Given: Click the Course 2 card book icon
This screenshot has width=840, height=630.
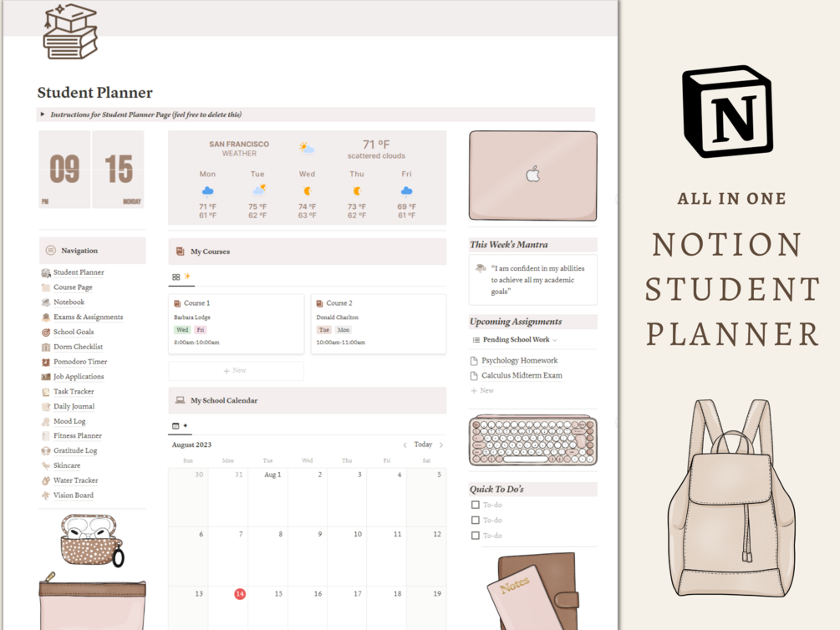Looking at the screenshot, I should [320, 303].
